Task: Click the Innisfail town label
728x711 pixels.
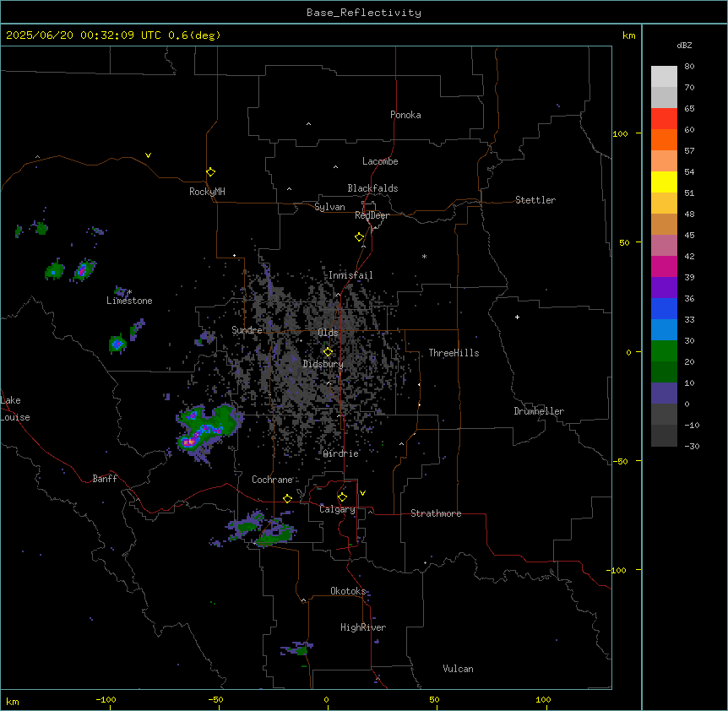Action: [350, 275]
